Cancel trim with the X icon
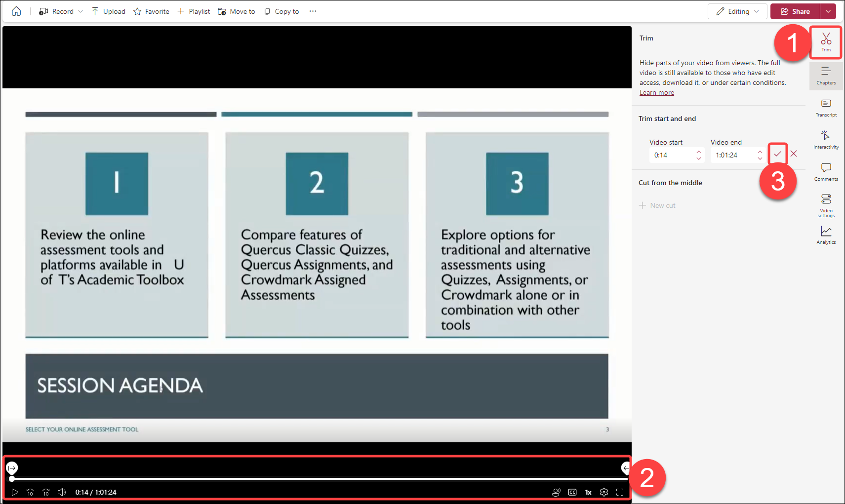Image resolution: width=845 pixels, height=504 pixels. pos(794,154)
